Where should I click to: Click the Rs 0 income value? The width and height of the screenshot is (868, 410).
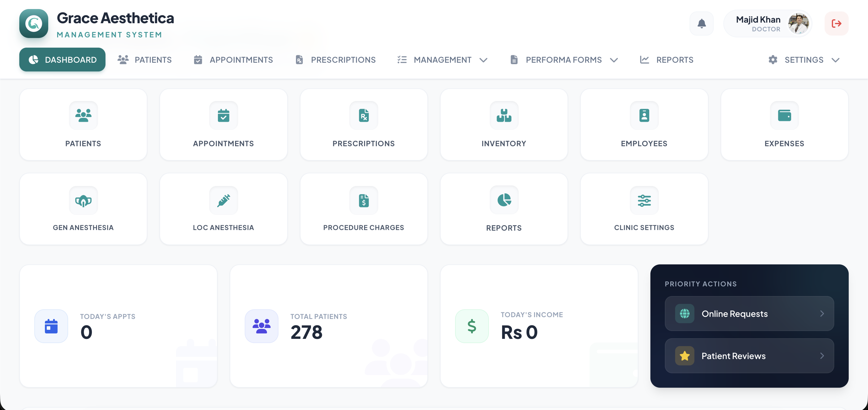coord(519,332)
